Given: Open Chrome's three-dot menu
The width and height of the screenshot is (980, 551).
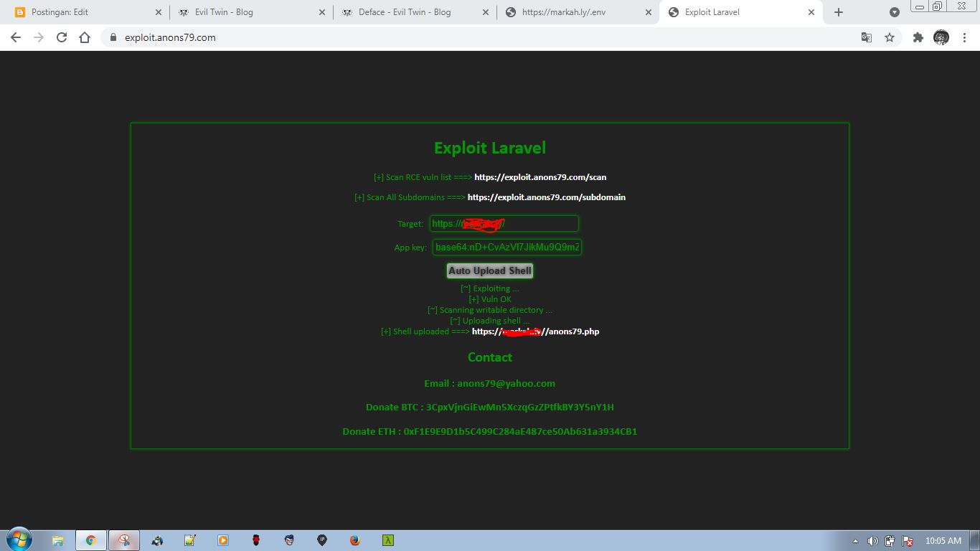Looking at the screenshot, I should tap(964, 37).
